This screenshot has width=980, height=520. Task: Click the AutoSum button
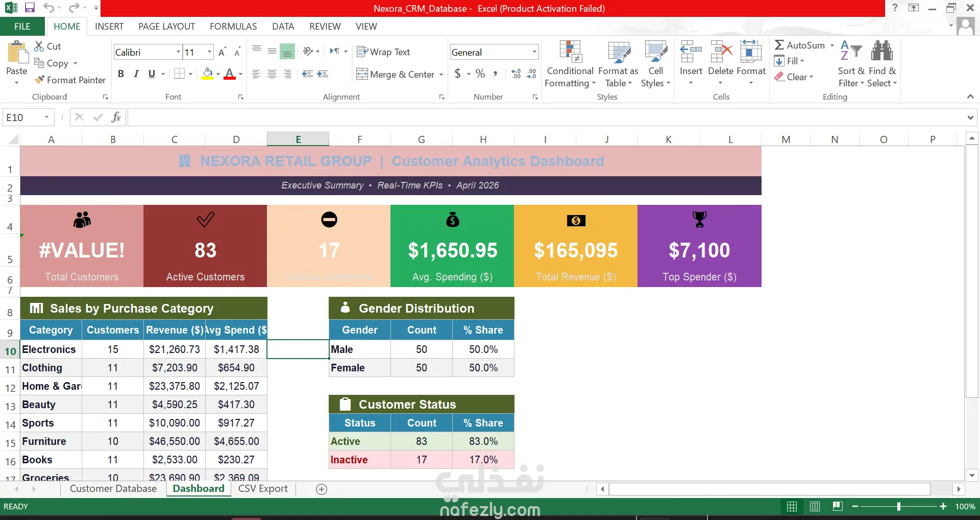click(x=800, y=45)
